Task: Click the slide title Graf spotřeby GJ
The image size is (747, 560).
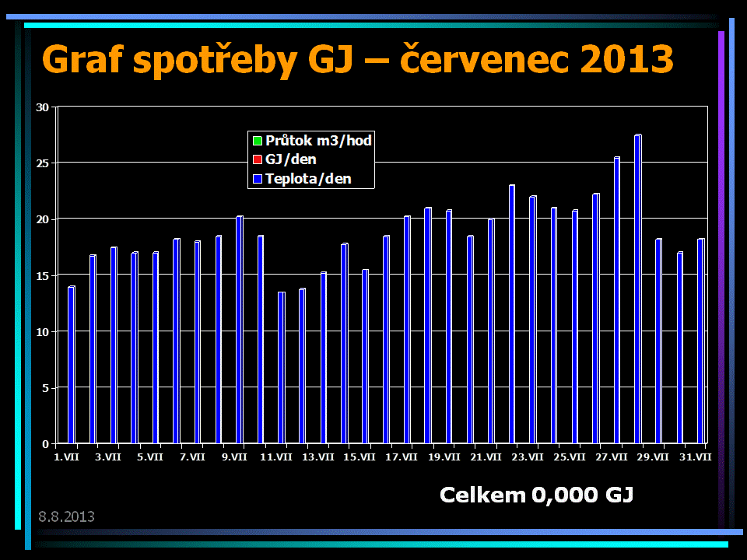Action: coord(357,59)
